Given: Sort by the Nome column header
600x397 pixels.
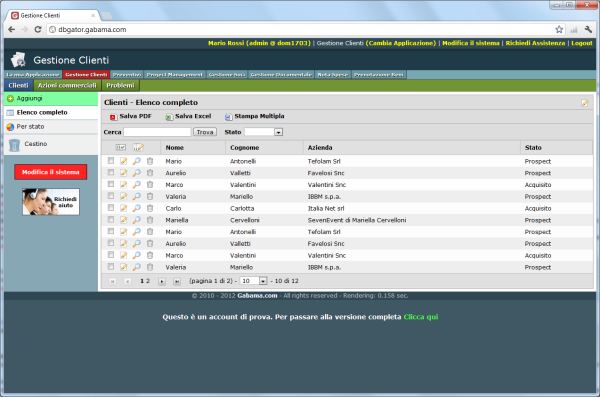Looking at the screenshot, I should 174,147.
